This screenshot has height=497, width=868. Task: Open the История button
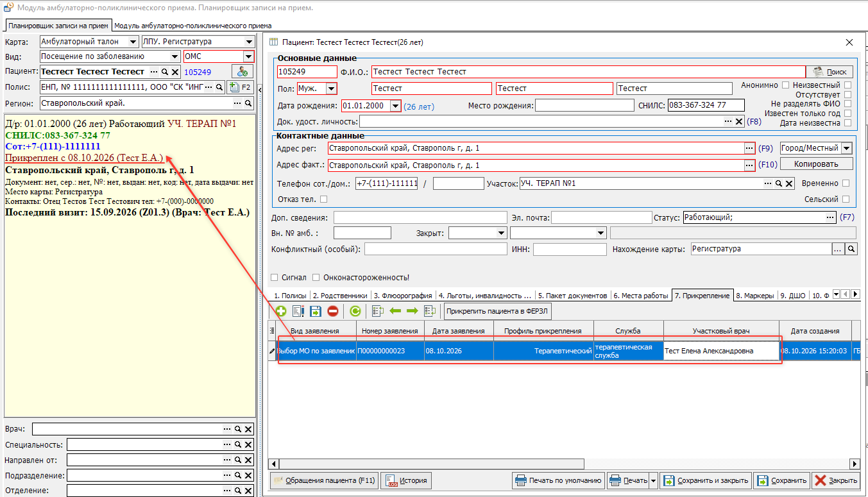[x=405, y=480]
